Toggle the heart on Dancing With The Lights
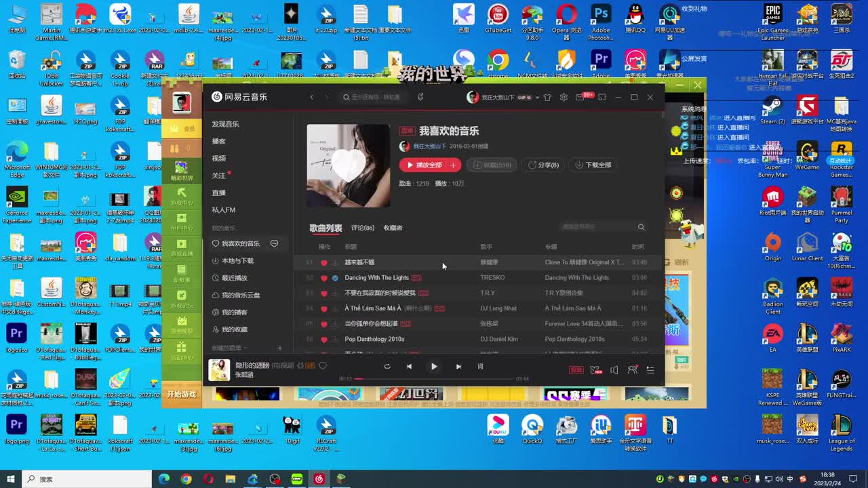Image resolution: width=868 pixels, height=488 pixels. [x=323, y=278]
